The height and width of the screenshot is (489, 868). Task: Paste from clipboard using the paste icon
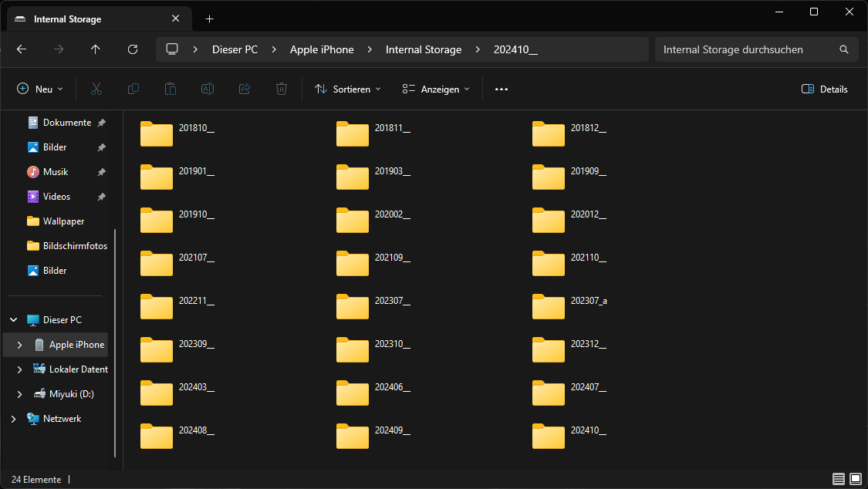170,89
